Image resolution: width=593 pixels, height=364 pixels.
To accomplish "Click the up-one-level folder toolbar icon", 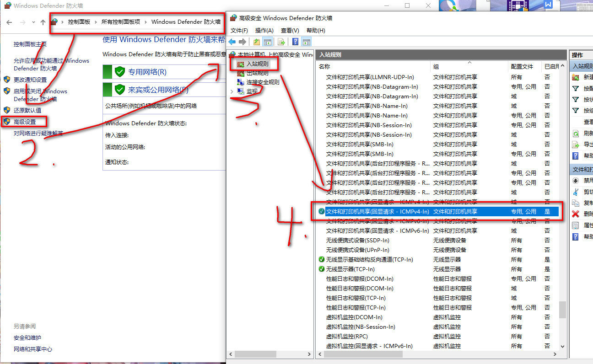I will (257, 42).
